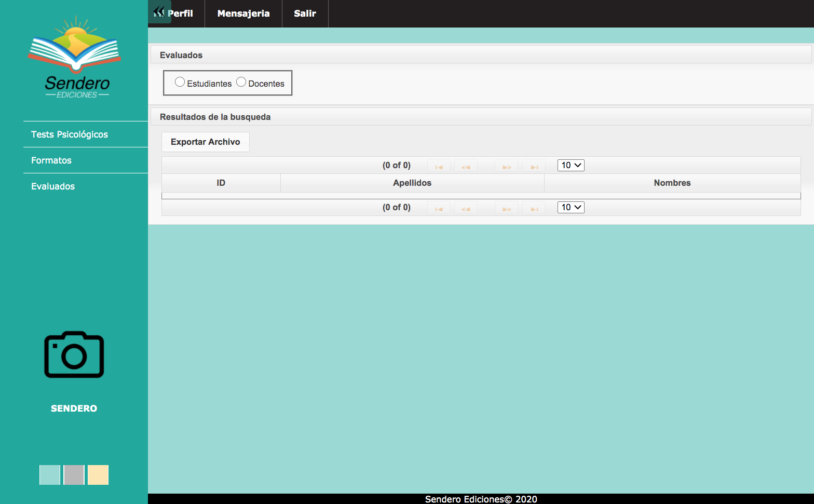Choose the gray theme color swatch

coord(74,475)
